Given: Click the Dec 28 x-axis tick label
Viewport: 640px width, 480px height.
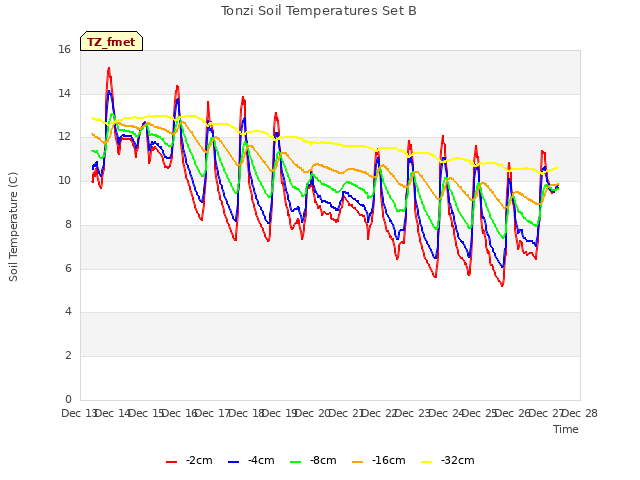Looking at the screenshot, I should point(581,413).
